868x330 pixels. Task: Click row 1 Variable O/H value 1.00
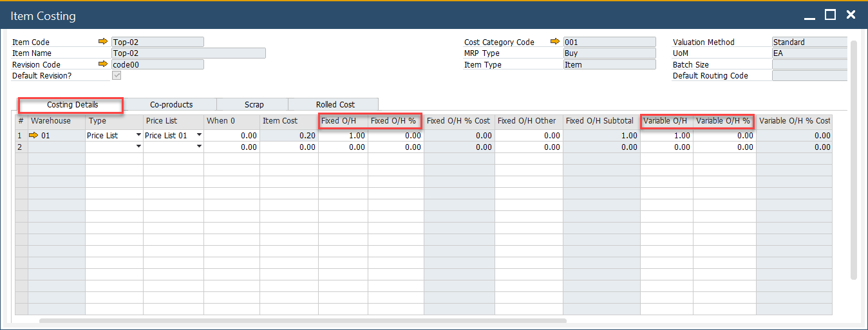(666, 136)
